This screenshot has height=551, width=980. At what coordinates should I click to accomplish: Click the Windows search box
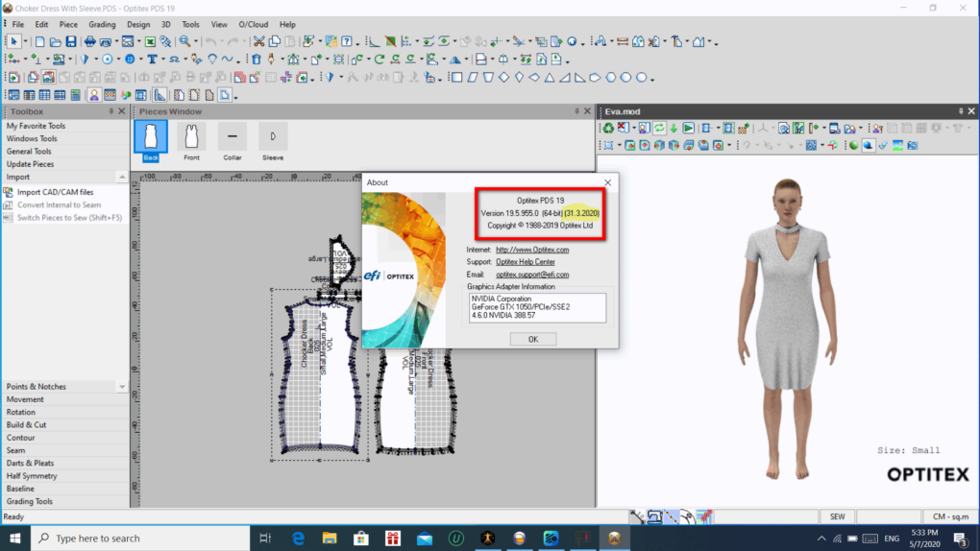pos(140,539)
